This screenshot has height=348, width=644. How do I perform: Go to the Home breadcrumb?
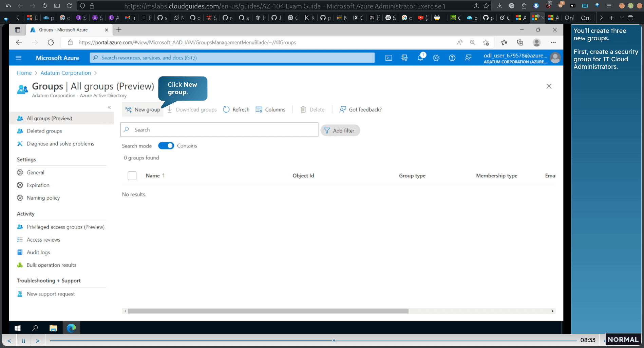pyautogui.click(x=24, y=73)
